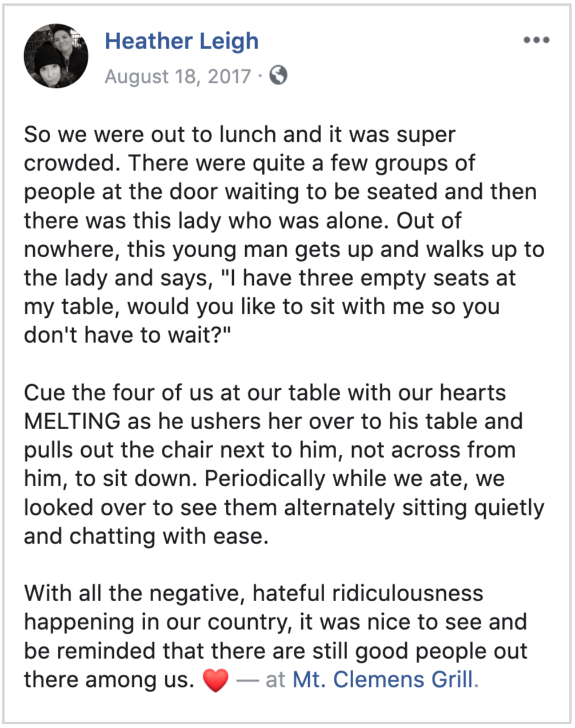The height and width of the screenshot is (728, 575).
Task: Click the line starting "So we were out"
Action: pyautogui.click(x=239, y=135)
